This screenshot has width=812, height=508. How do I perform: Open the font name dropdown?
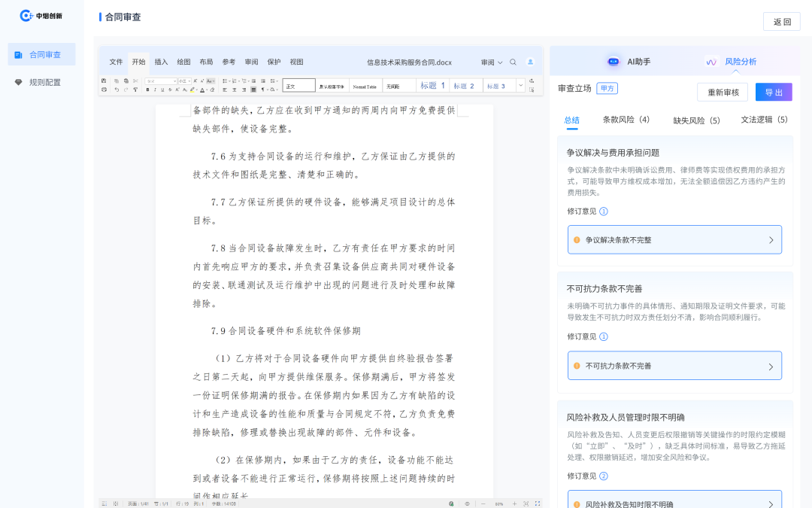pyautogui.click(x=161, y=81)
